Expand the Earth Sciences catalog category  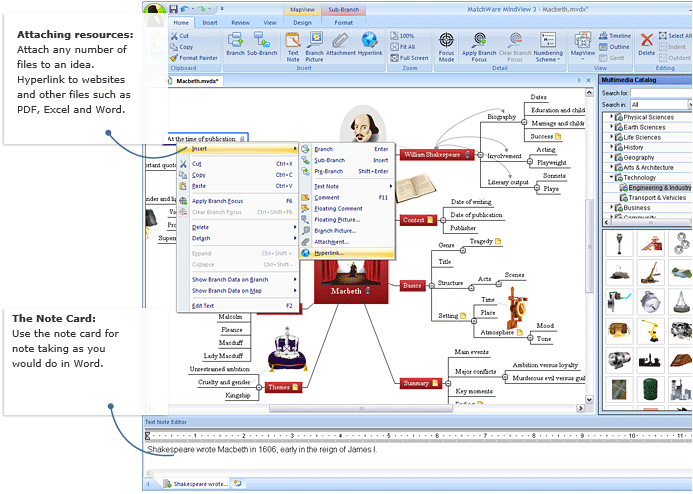point(612,127)
